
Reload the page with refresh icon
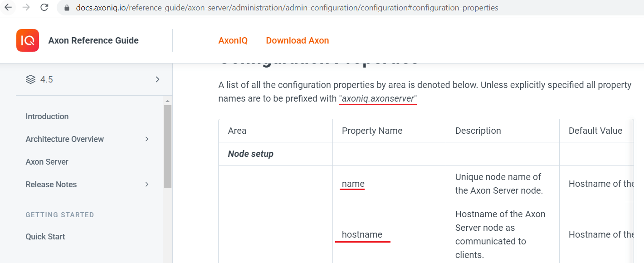(x=44, y=8)
